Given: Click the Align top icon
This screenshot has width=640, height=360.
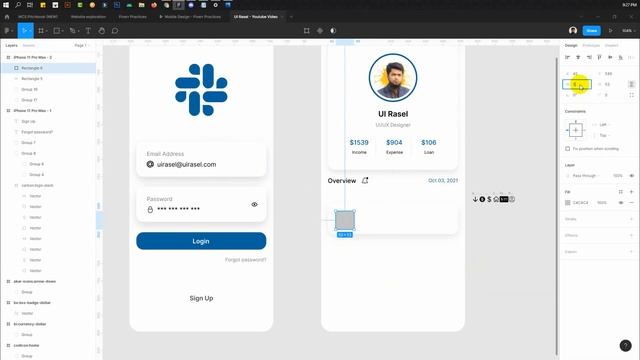Looking at the screenshot, I should tap(599, 58).
